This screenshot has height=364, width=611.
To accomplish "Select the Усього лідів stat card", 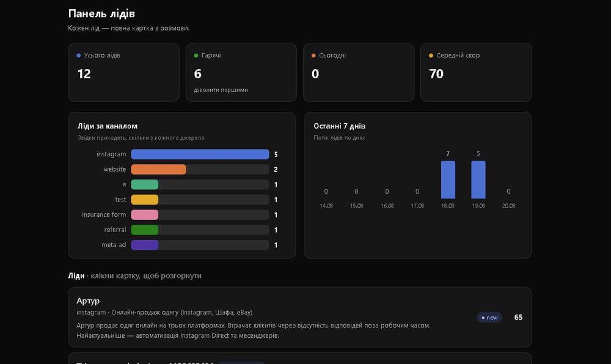I will [123, 73].
